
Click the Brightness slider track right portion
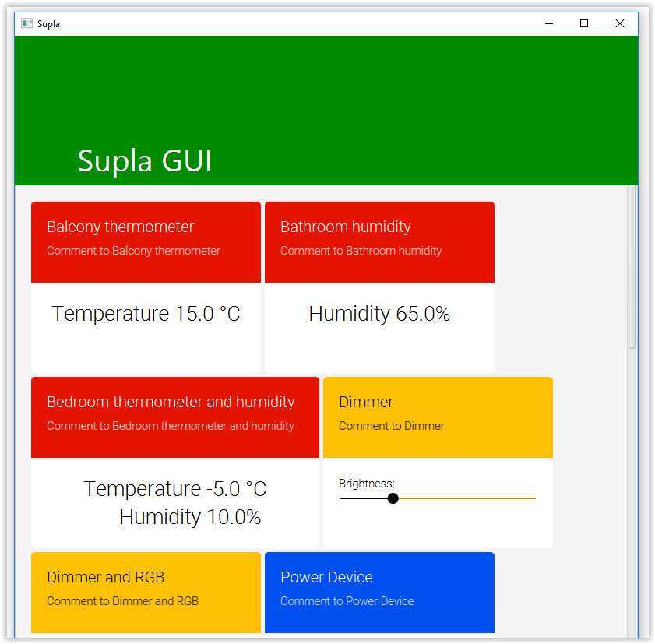[x=467, y=498]
